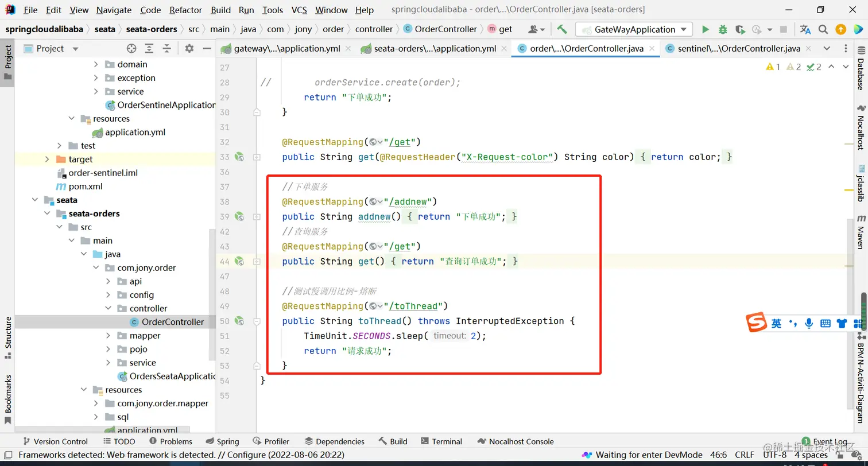Screen dimensions: 868x466
Task: Click the orange update arrow icon
Action: pyautogui.click(x=840, y=29)
